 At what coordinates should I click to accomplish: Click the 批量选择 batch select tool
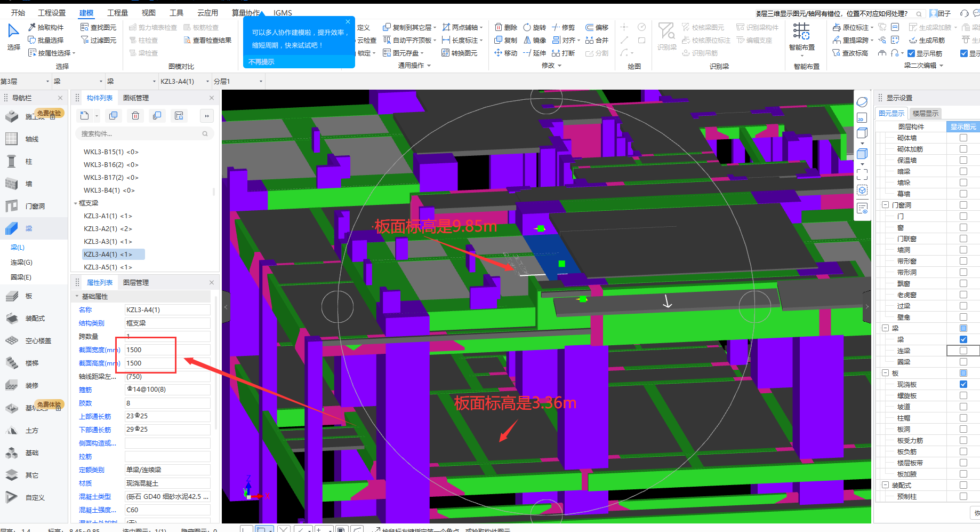click(x=45, y=40)
